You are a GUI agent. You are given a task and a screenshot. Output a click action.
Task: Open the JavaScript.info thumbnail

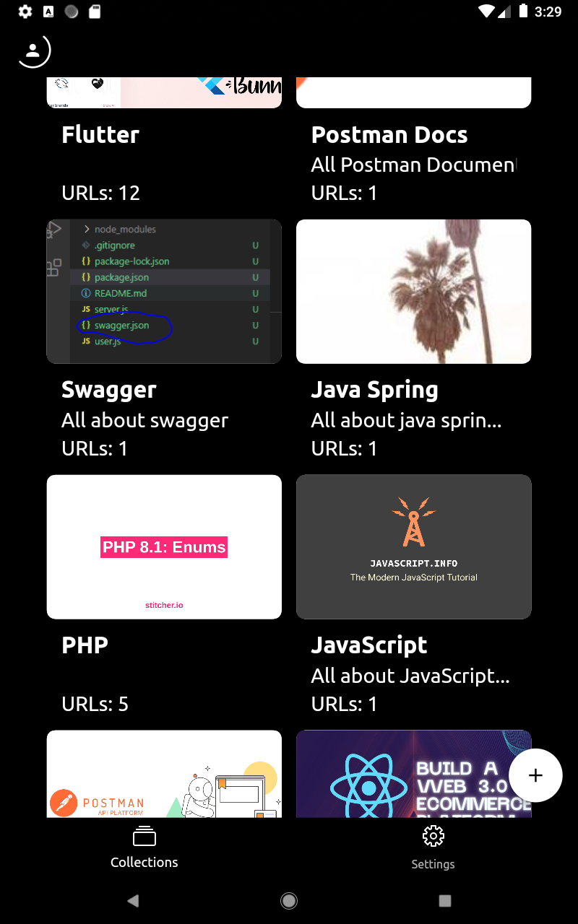click(414, 546)
